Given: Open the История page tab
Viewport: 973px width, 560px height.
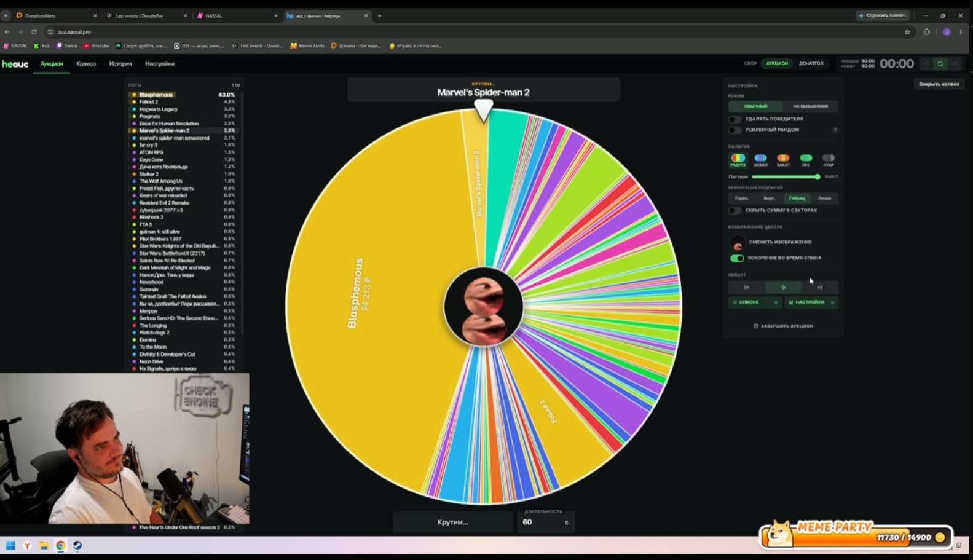Looking at the screenshot, I should point(120,64).
